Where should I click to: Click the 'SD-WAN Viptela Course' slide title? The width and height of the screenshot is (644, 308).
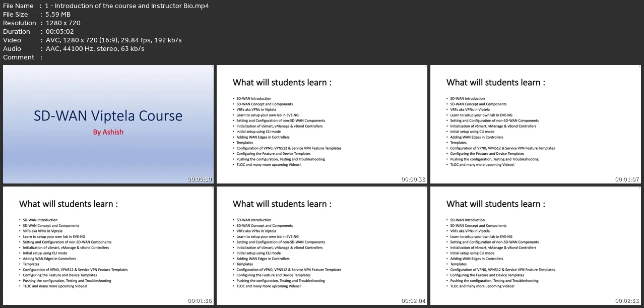coord(108,116)
